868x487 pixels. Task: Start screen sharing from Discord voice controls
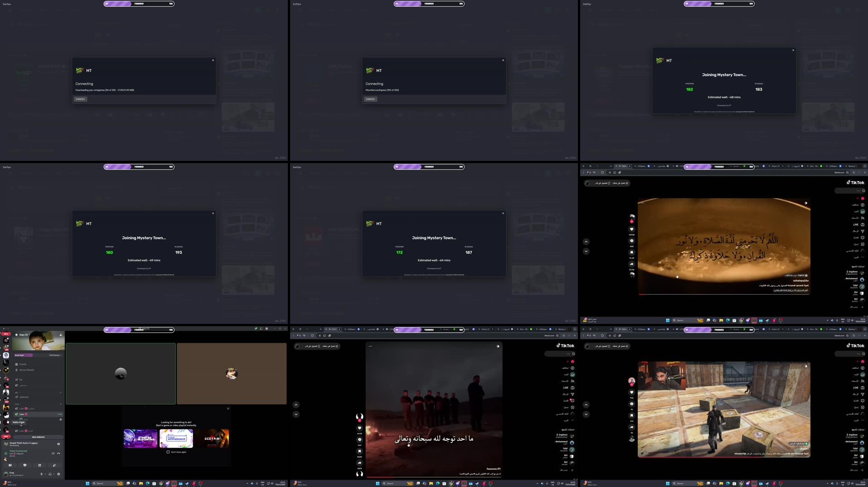(25, 465)
